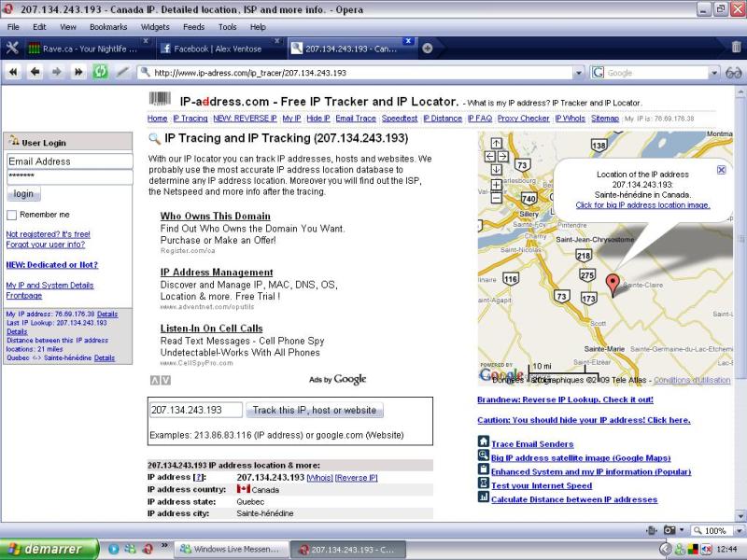Image resolution: width=747 pixels, height=560 pixels.
Task: Click the Who Owns This Domain ad
Action: coord(216,216)
